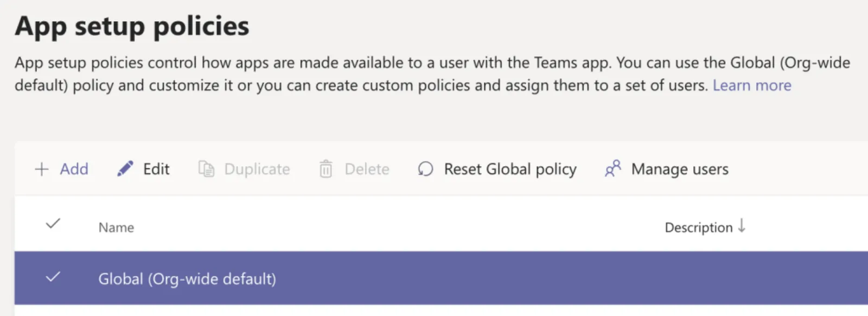868x316 pixels.
Task: Sort by the Description column header
Action: pos(699,227)
